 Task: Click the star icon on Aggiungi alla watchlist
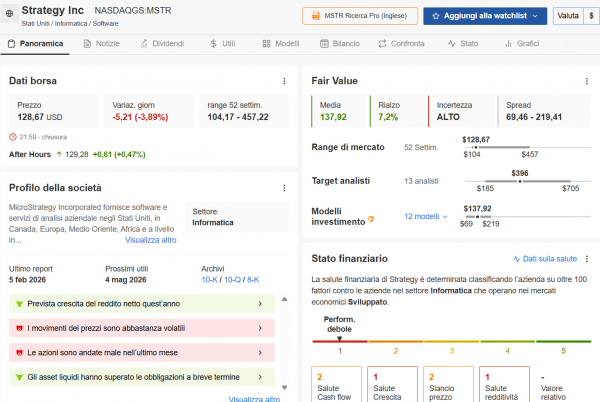point(432,16)
